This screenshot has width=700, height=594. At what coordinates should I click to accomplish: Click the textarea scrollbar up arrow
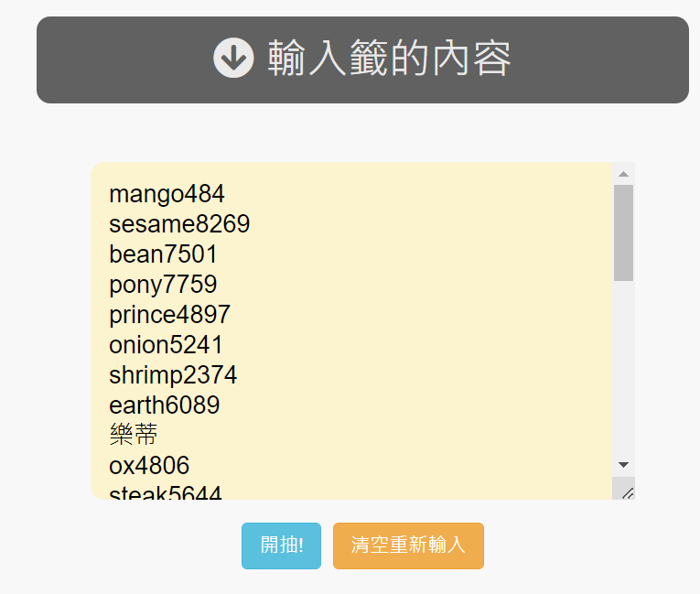pos(623,174)
